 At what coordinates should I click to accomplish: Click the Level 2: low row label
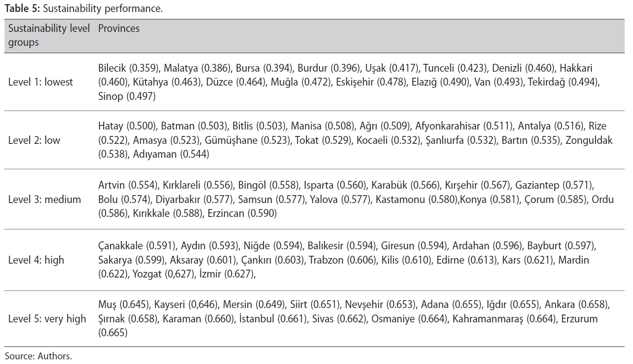tap(34, 140)
